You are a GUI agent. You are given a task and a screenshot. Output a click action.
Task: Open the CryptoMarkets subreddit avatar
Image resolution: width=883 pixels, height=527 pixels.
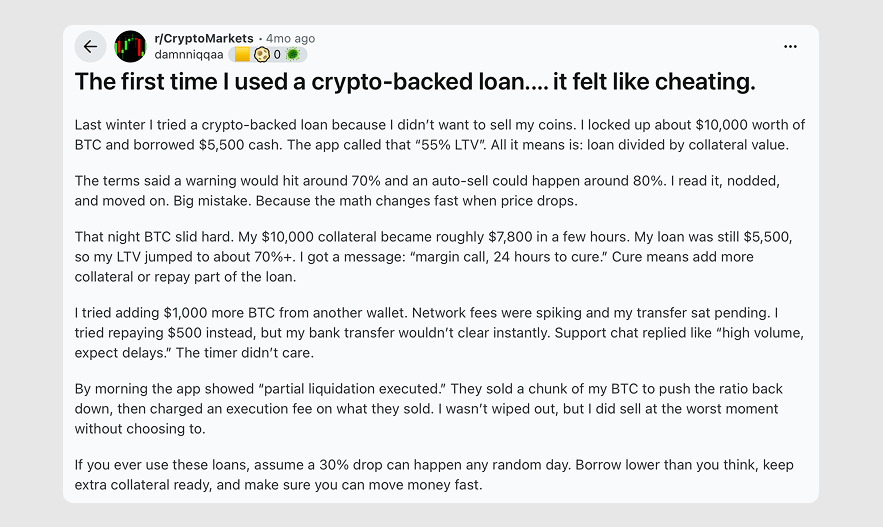click(130, 46)
